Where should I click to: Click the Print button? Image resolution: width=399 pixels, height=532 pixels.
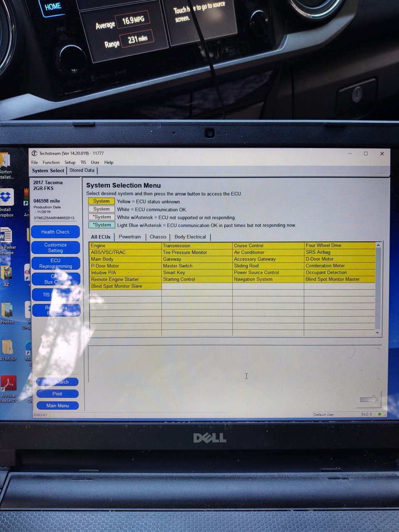point(57,394)
